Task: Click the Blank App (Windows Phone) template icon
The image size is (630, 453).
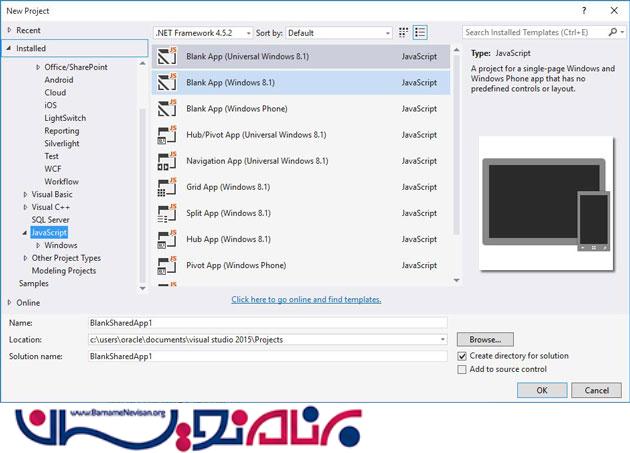Action: click(167, 109)
